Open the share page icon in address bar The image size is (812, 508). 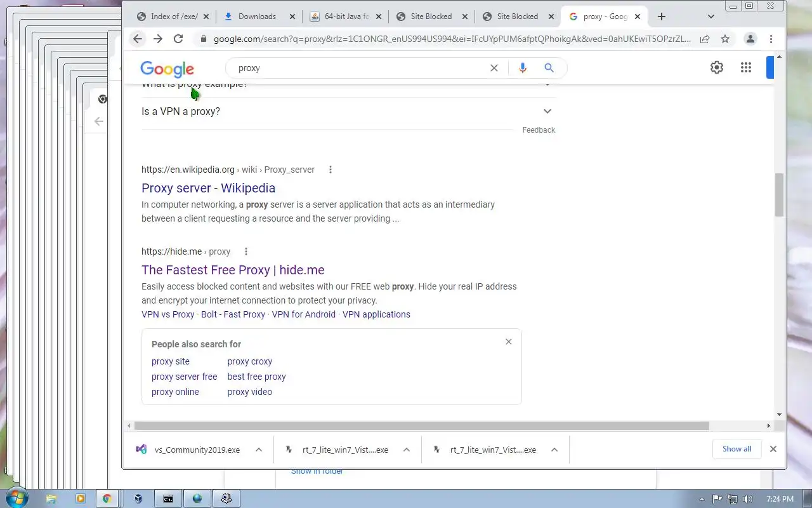705,39
